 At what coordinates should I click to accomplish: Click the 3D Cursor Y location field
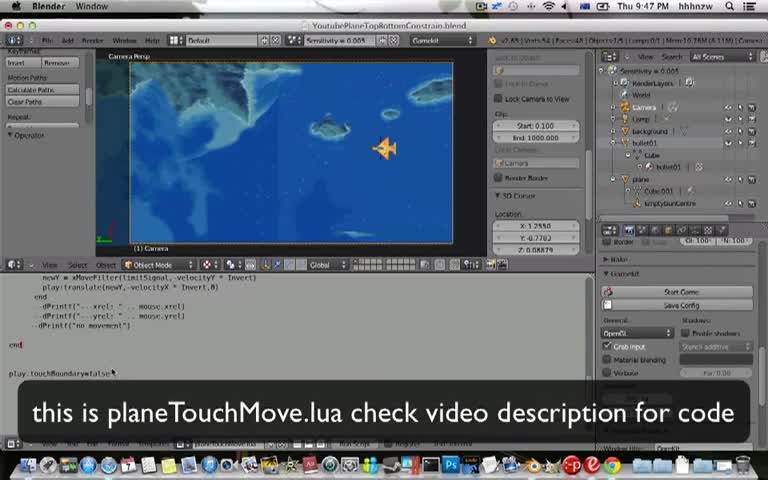[536, 238]
